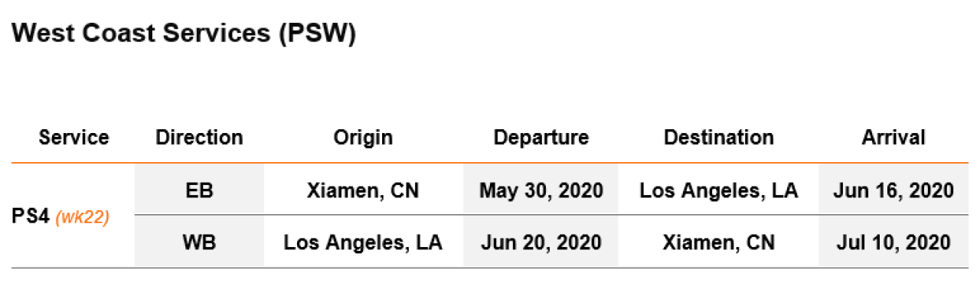Select the EB direction cell
The width and height of the screenshot is (980, 299).
pos(199,190)
